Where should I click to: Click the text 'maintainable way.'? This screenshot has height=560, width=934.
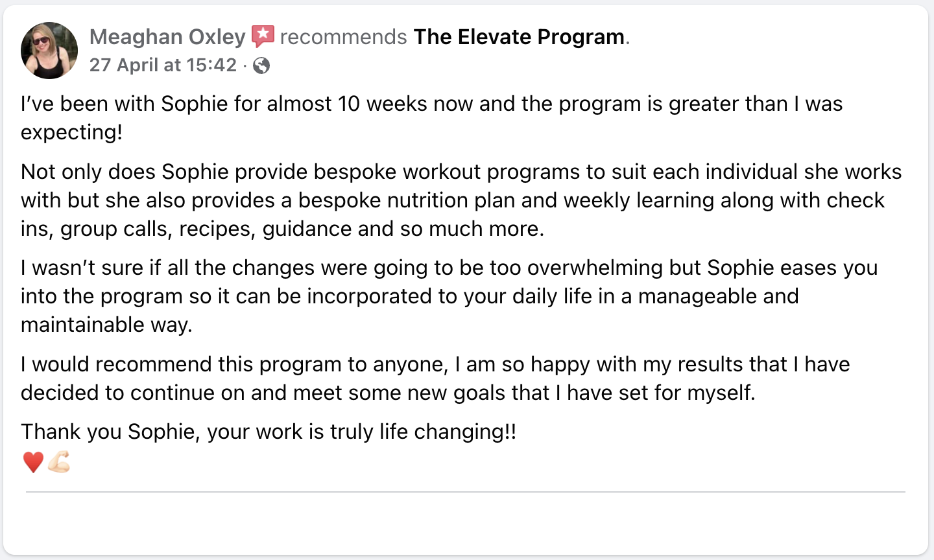(x=107, y=325)
